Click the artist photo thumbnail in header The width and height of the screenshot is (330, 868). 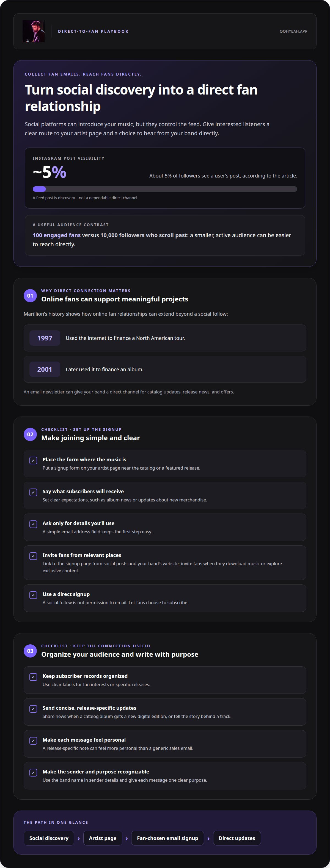click(33, 31)
